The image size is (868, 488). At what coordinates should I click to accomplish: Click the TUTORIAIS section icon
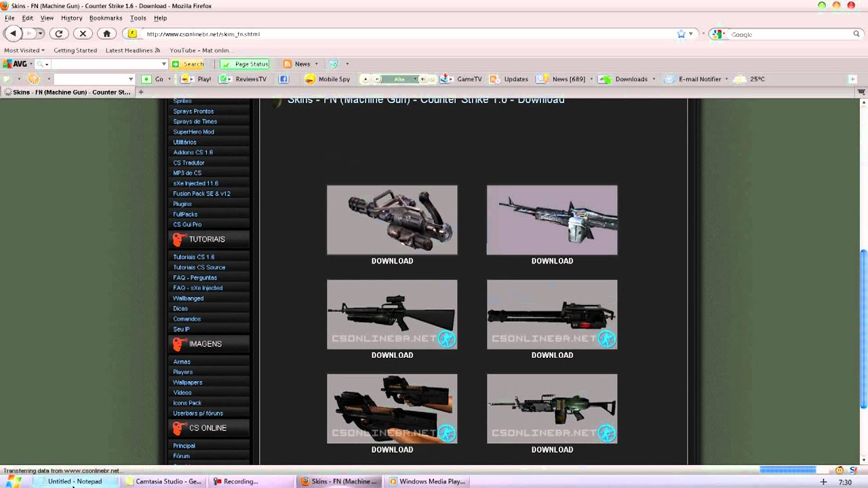click(x=178, y=239)
